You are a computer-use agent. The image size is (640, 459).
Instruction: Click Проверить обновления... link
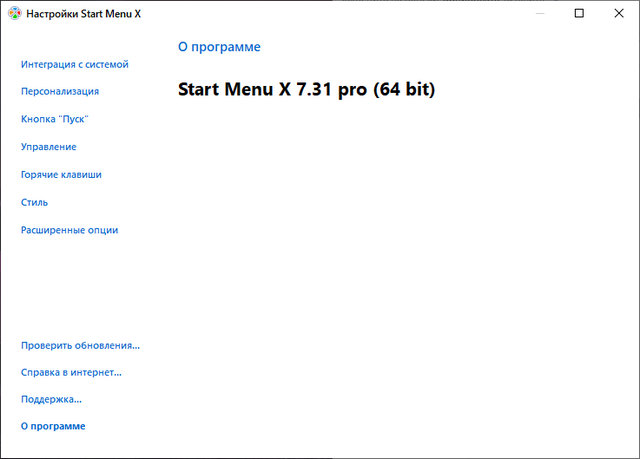coord(80,346)
